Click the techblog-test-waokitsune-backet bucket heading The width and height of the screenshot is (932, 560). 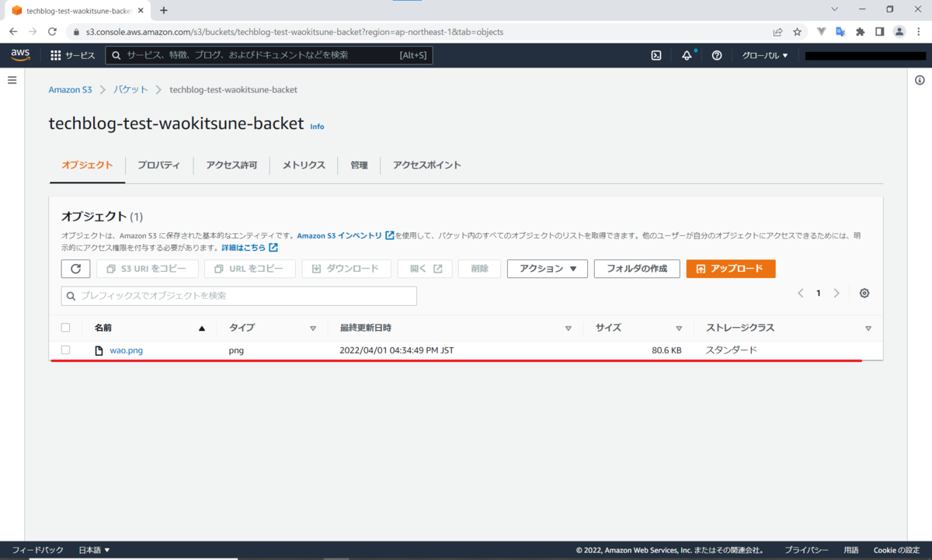tap(176, 124)
